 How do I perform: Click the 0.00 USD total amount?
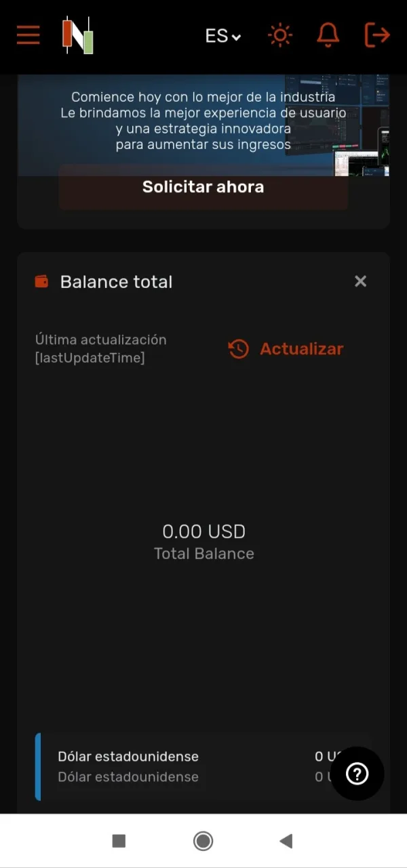coord(203,532)
